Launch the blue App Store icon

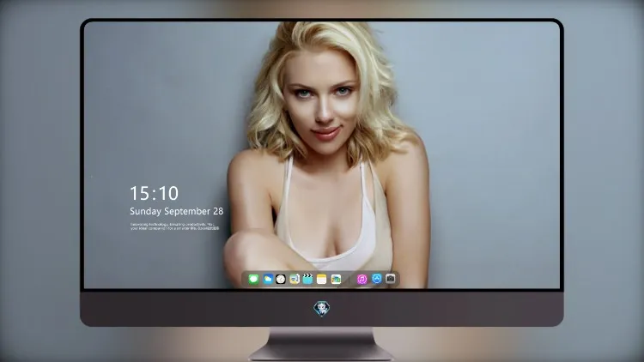[377, 279]
